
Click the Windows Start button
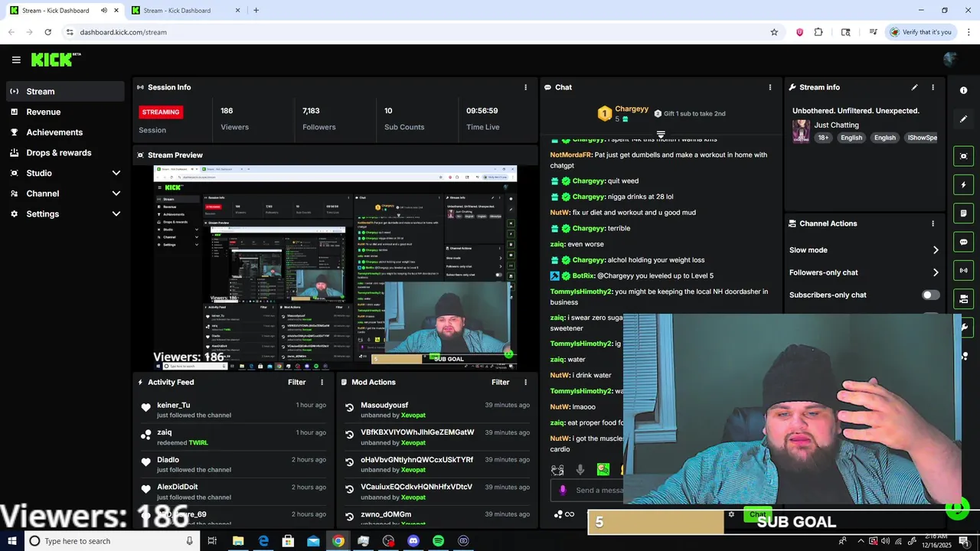11,541
